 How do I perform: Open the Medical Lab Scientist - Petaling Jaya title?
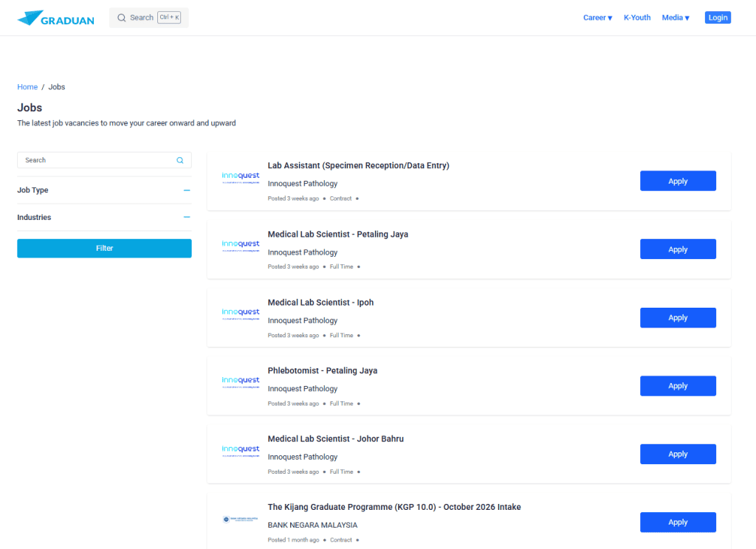point(338,234)
